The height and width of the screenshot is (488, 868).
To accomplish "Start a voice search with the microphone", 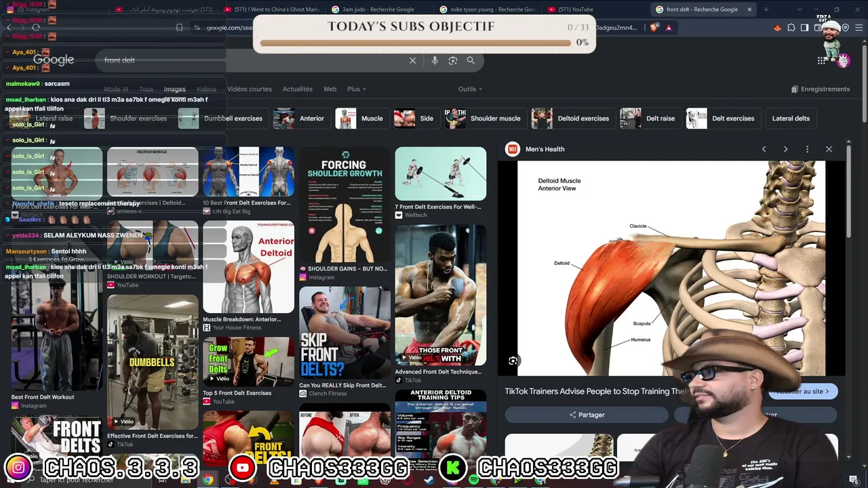I will coord(435,60).
